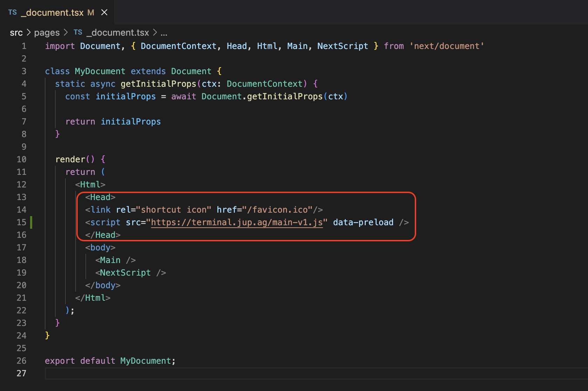The height and width of the screenshot is (391, 588).
Task: Select line number 1 in the gutter
Action: tap(24, 46)
